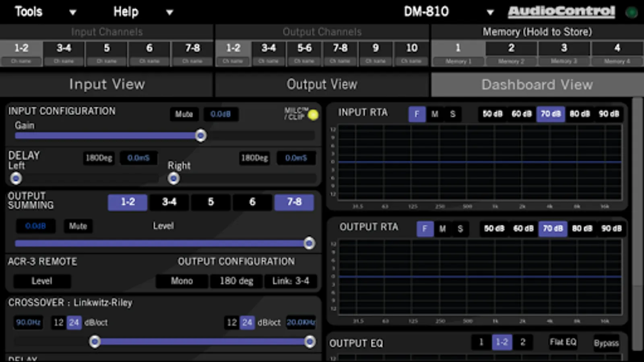The image size is (644, 362).
Task: Click the crossover slider's right handle
Action: [310, 342]
